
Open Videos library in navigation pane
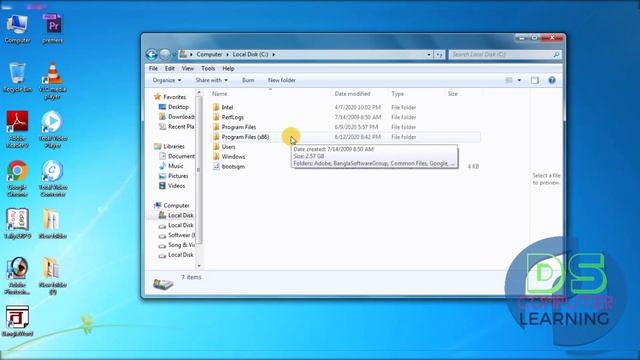172,186
